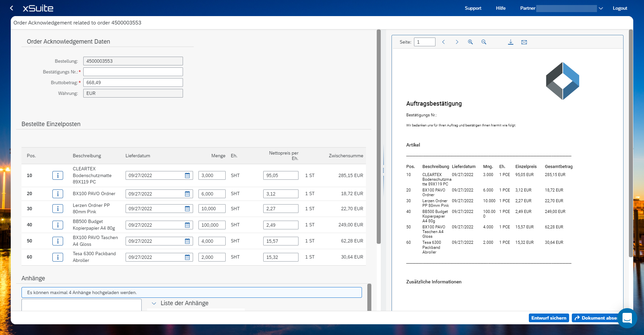
Task: Click the Entwurf sichern button
Action: tap(549, 318)
